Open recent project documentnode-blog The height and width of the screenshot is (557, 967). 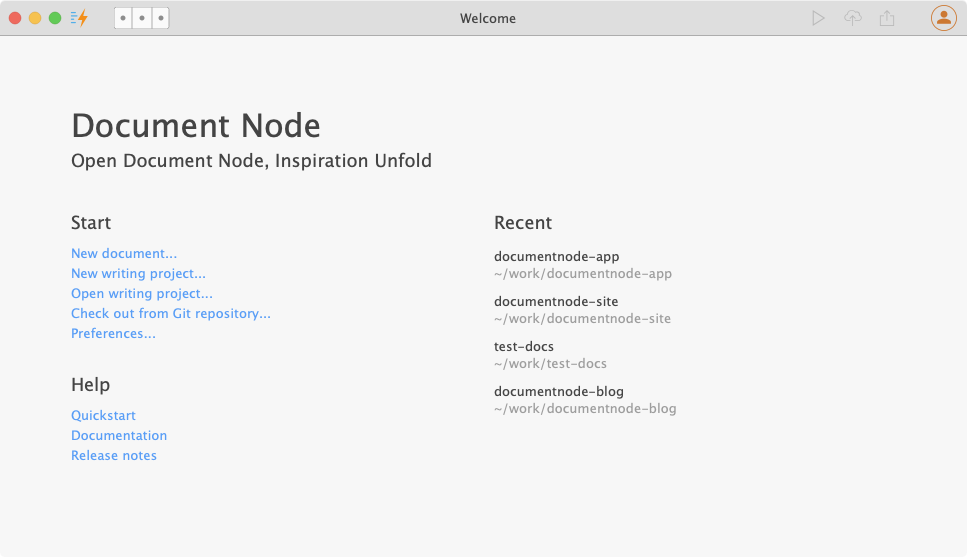[x=559, y=392]
